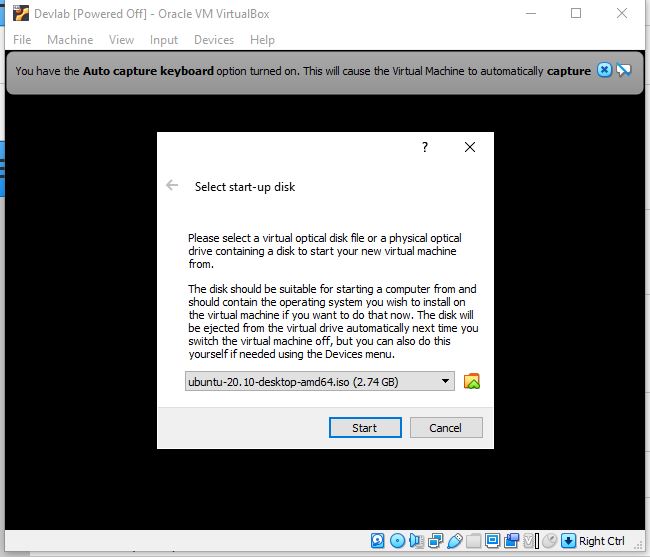Click the optical disk status icon
Viewport: 650px width, 557px height.
click(398, 541)
